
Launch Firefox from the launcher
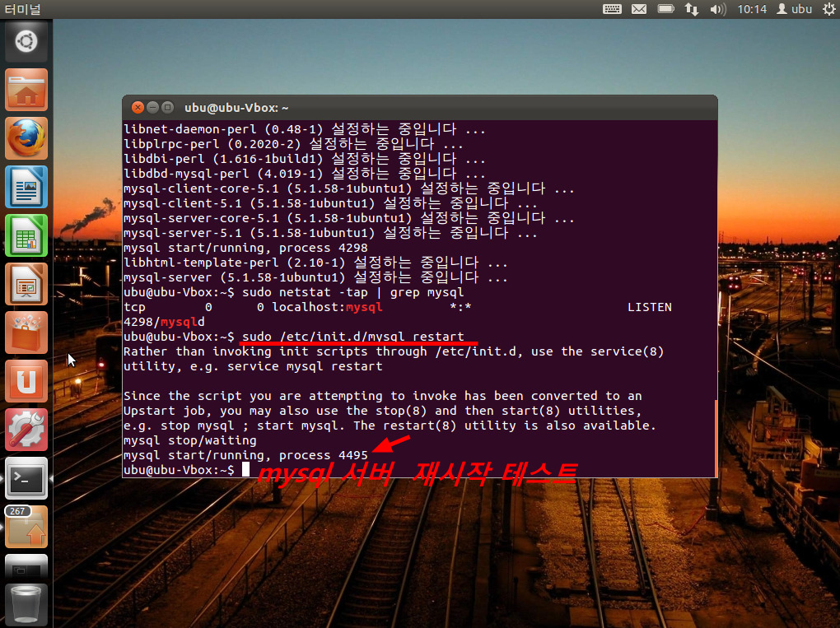point(27,137)
